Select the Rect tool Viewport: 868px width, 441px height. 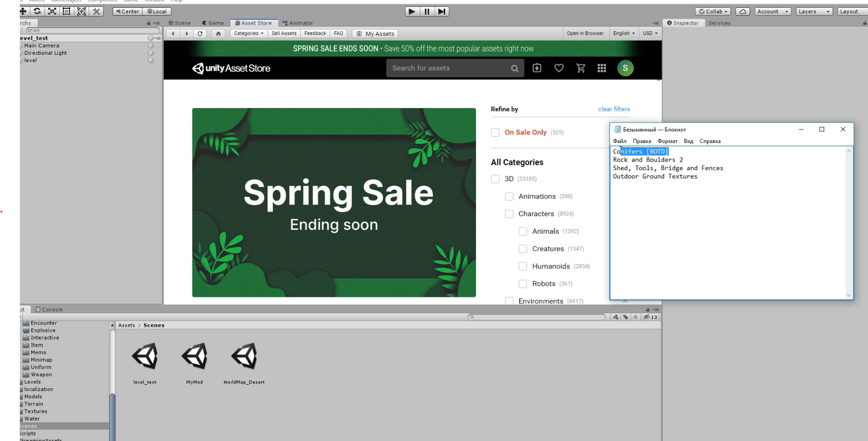pos(67,11)
